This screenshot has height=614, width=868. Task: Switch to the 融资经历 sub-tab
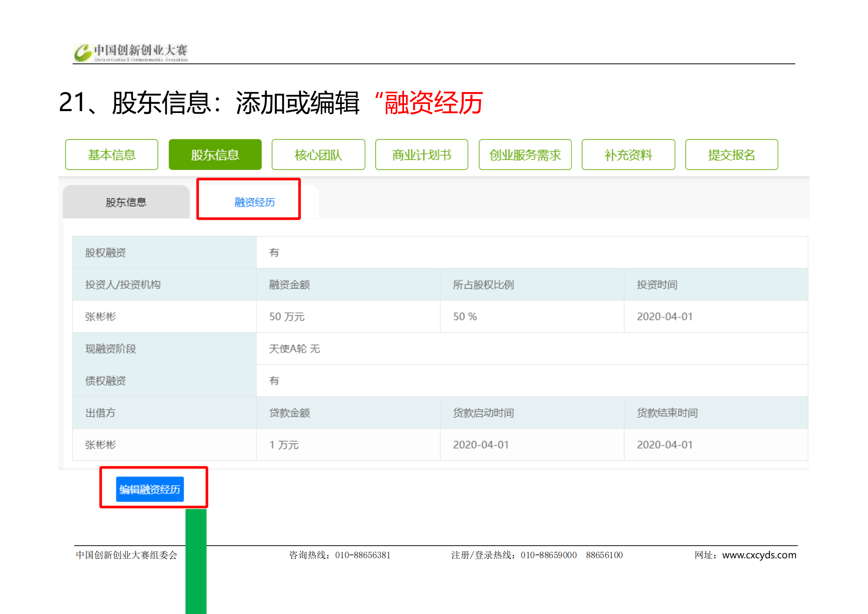254,202
